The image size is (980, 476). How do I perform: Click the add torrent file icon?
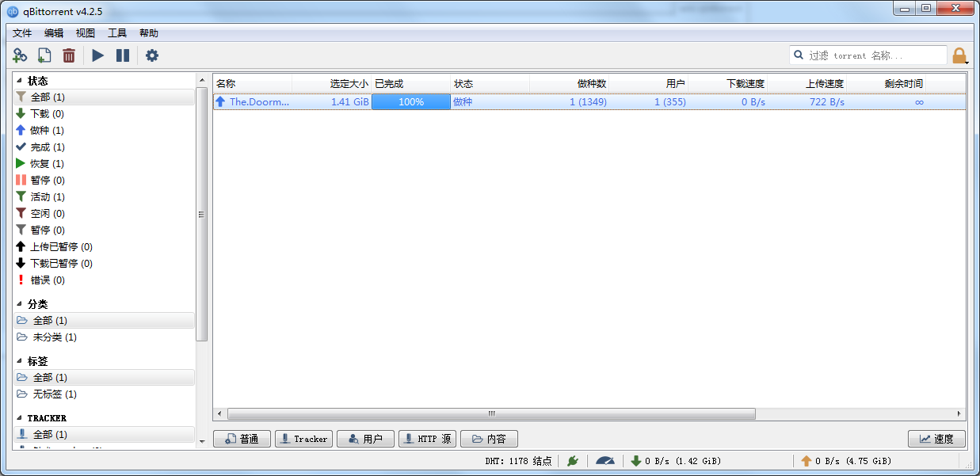tap(44, 55)
